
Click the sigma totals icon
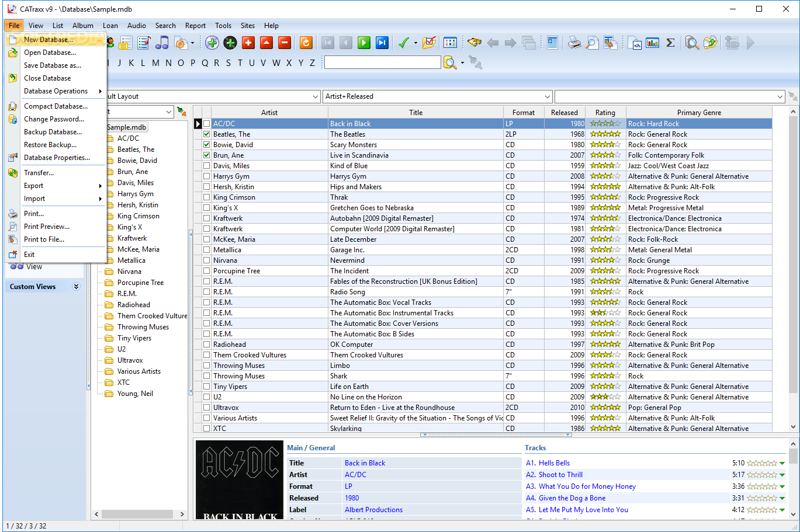click(671, 43)
